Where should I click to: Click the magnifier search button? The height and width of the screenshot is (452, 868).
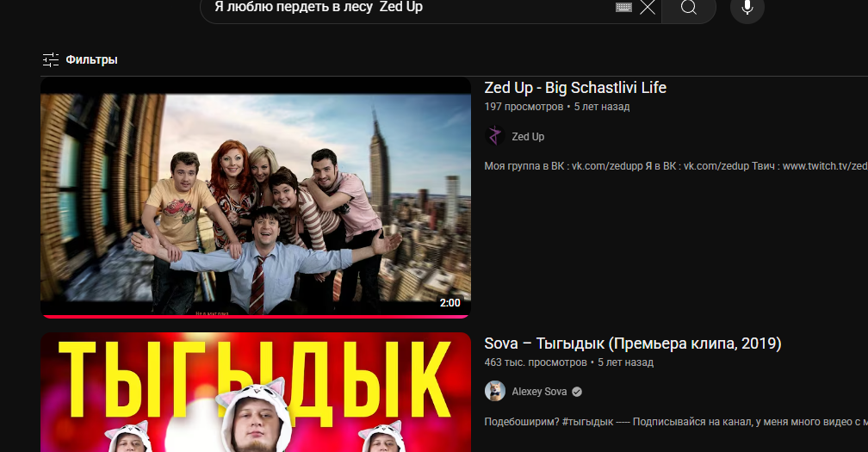(689, 8)
